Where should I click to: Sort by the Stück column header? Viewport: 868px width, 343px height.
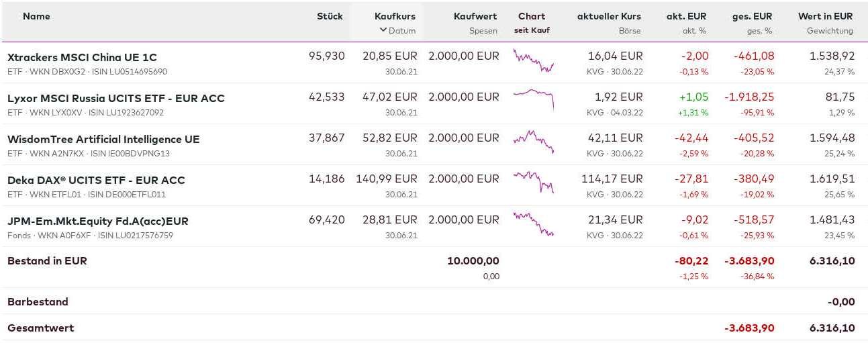coord(330,16)
